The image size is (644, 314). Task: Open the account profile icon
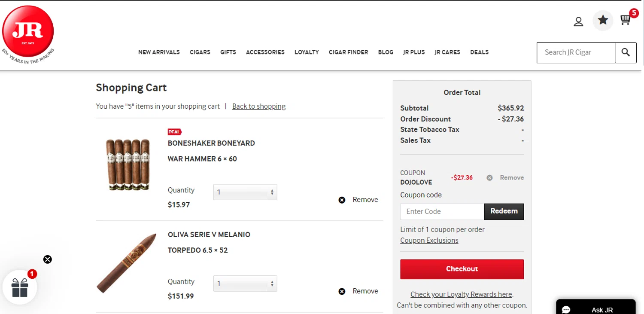[x=578, y=21]
